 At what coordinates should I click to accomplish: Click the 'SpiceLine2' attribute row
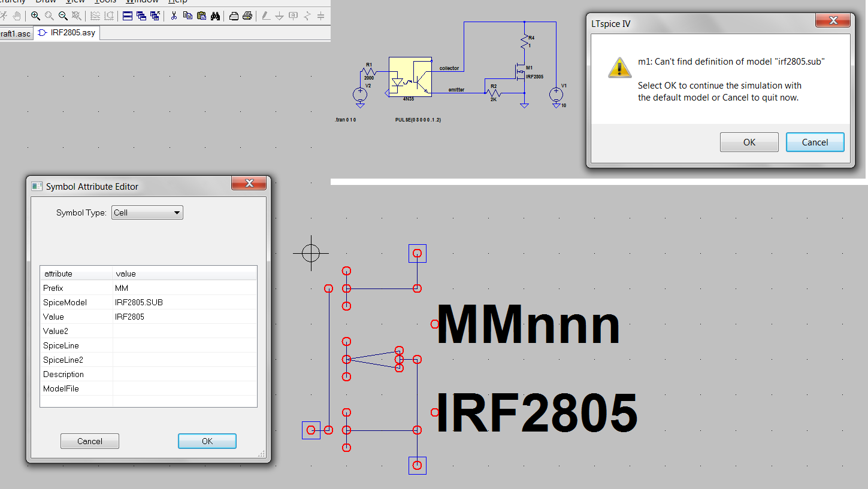pyautogui.click(x=149, y=360)
